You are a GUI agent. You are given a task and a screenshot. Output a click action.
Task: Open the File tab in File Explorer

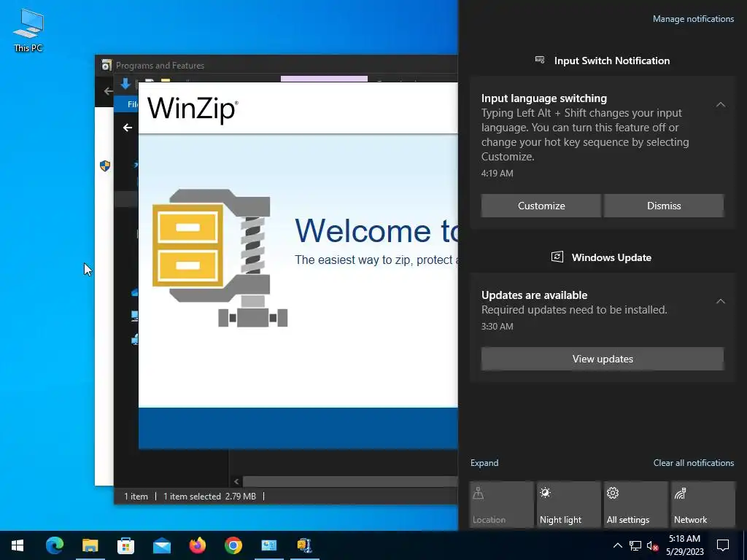click(x=133, y=104)
